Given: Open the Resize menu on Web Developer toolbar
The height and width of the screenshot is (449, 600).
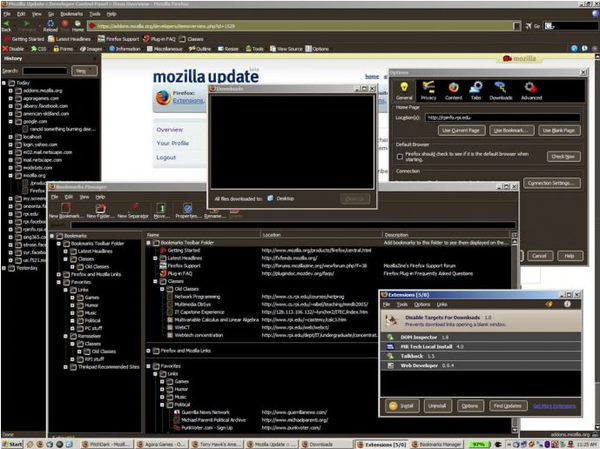Looking at the screenshot, I should pyautogui.click(x=228, y=49).
